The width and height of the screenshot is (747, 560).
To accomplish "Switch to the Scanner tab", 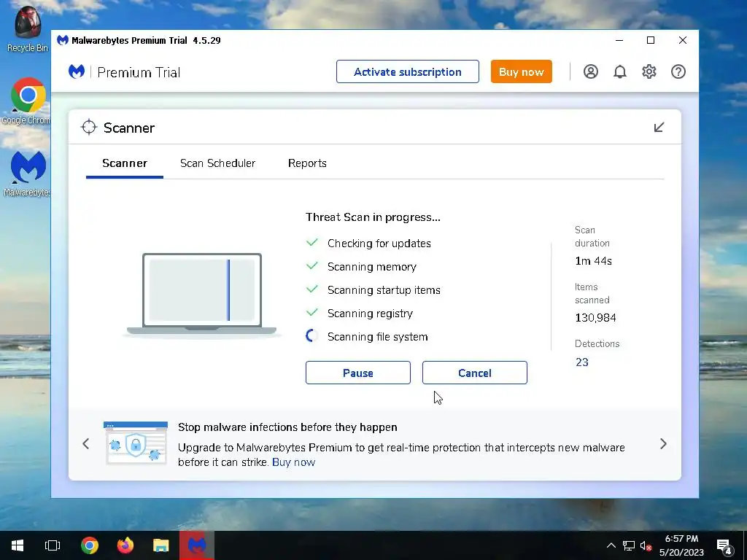I will [124, 163].
